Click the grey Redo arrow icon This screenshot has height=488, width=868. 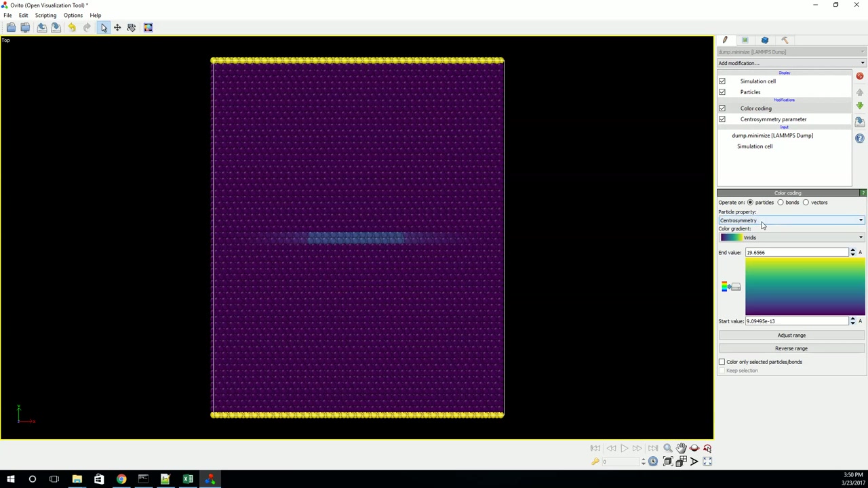click(x=87, y=28)
